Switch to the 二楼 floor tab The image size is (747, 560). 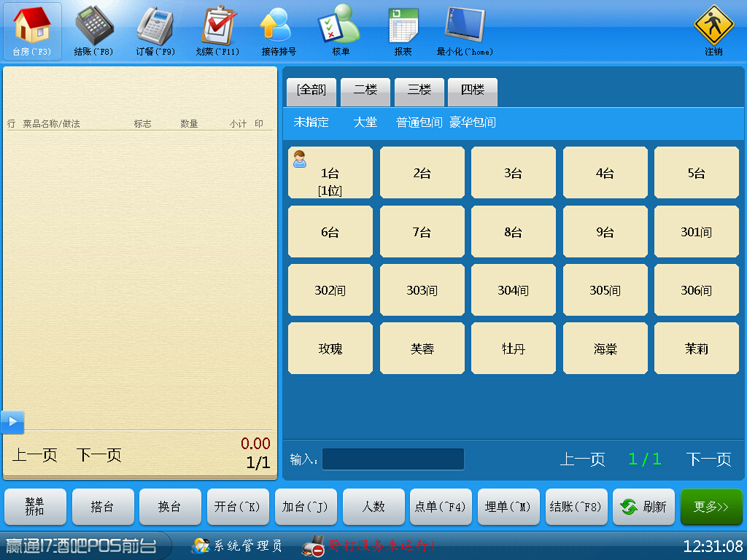click(x=365, y=90)
